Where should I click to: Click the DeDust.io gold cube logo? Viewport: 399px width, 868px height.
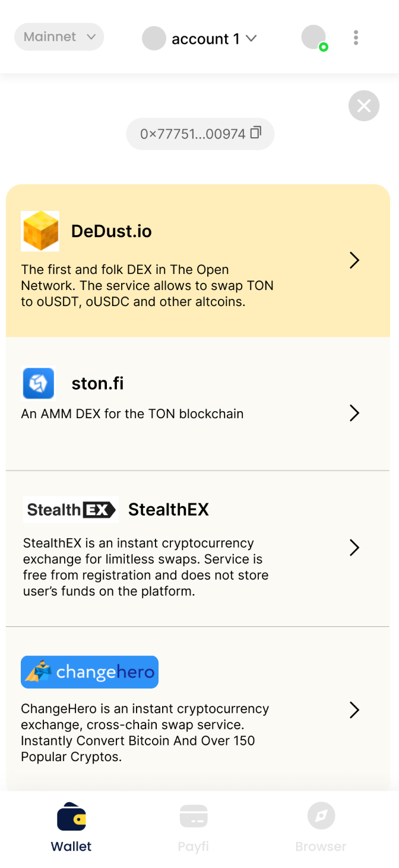tap(40, 231)
